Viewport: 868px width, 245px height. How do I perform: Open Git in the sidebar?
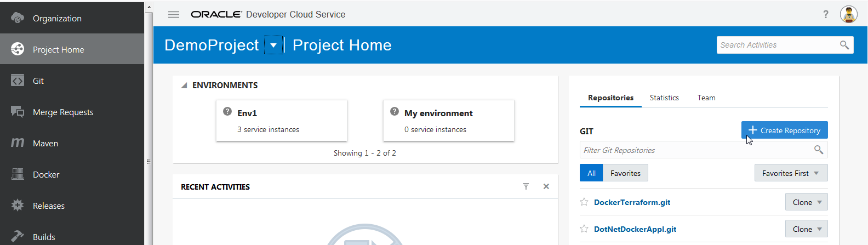pos(38,81)
